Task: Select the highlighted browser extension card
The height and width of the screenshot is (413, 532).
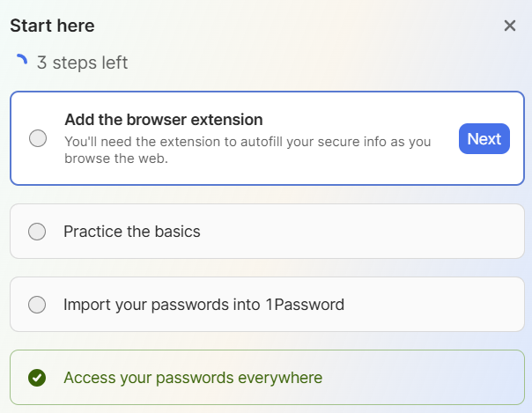Action: coord(268,138)
